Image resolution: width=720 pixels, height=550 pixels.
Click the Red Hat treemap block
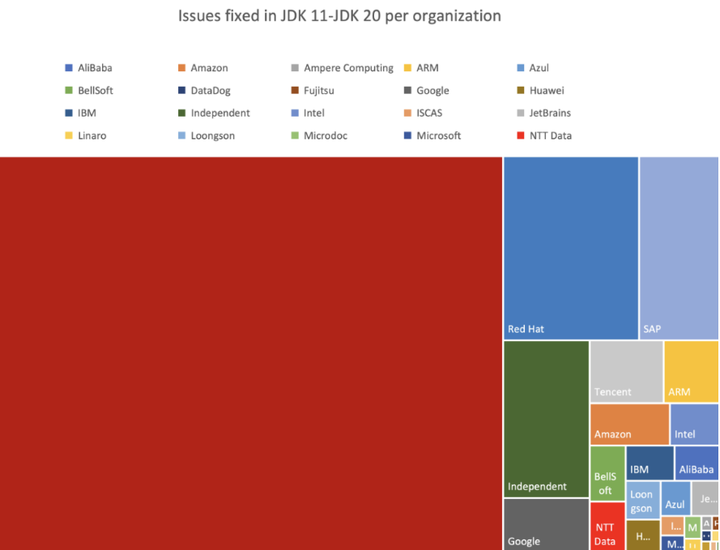coord(571,248)
